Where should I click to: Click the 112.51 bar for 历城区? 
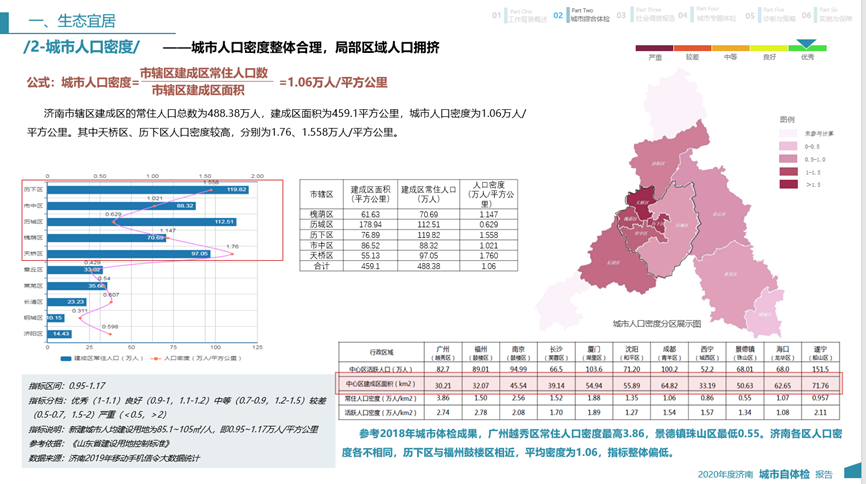[x=142, y=222]
